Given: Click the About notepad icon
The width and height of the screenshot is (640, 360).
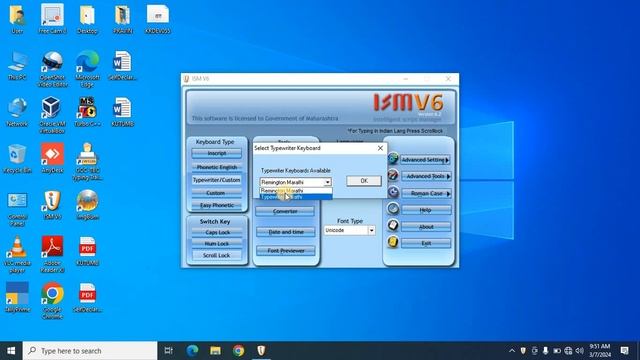Looking at the screenshot, I should tap(393, 225).
